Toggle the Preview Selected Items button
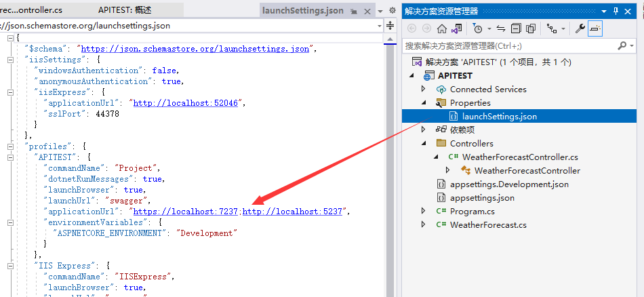This screenshot has height=297, width=644. pyautogui.click(x=595, y=28)
